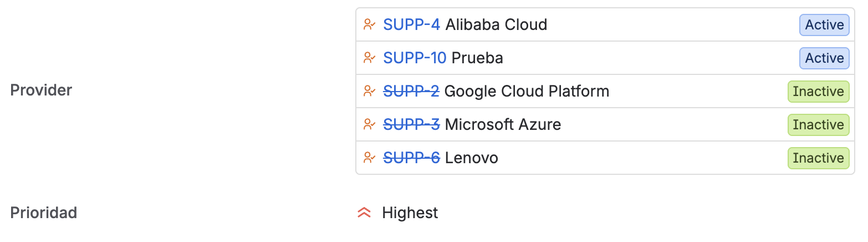Click the Active badge for Prueba
This screenshot has height=242, width=868.
point(824,58)
